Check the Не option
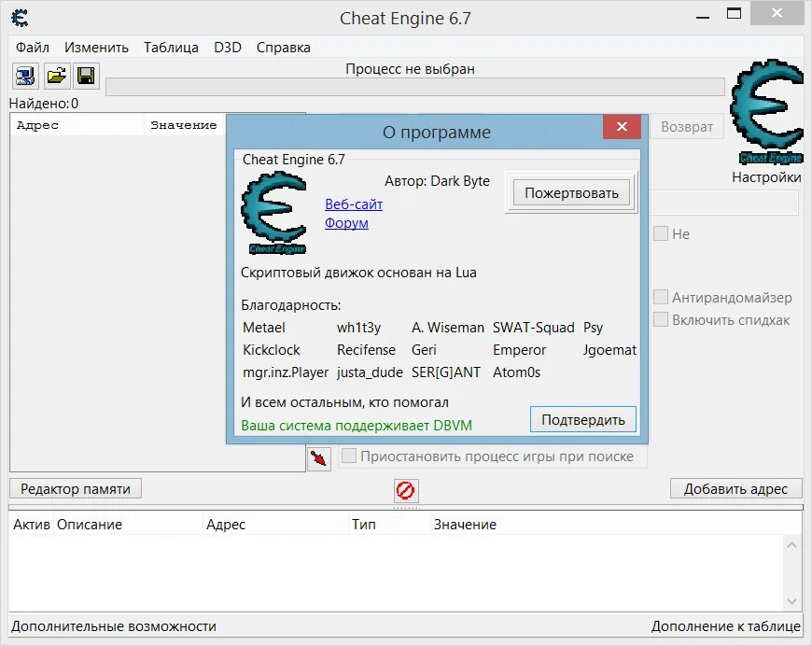The height and width of the screenshot is (646, 812). (661, 233)
